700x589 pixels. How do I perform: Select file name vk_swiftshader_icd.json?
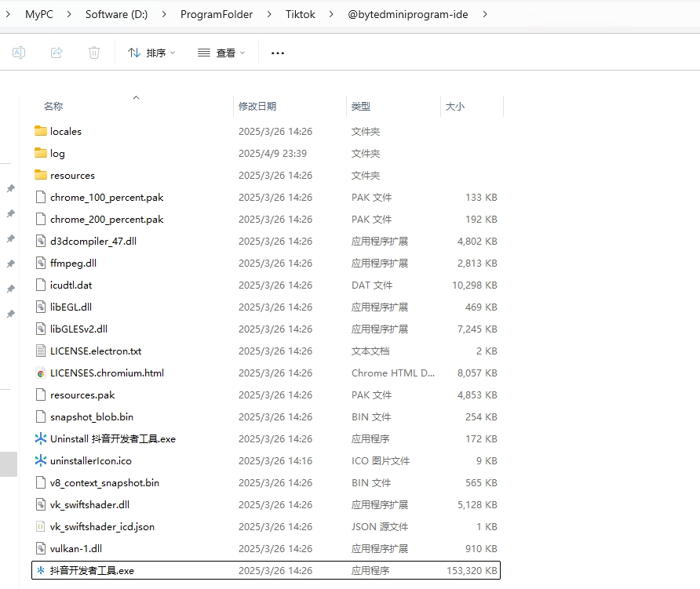102,526
